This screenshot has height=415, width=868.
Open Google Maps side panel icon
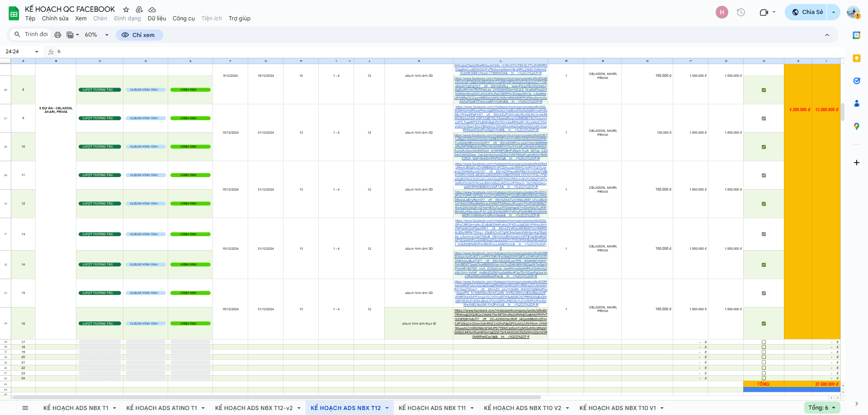click(x=856, y=126)
